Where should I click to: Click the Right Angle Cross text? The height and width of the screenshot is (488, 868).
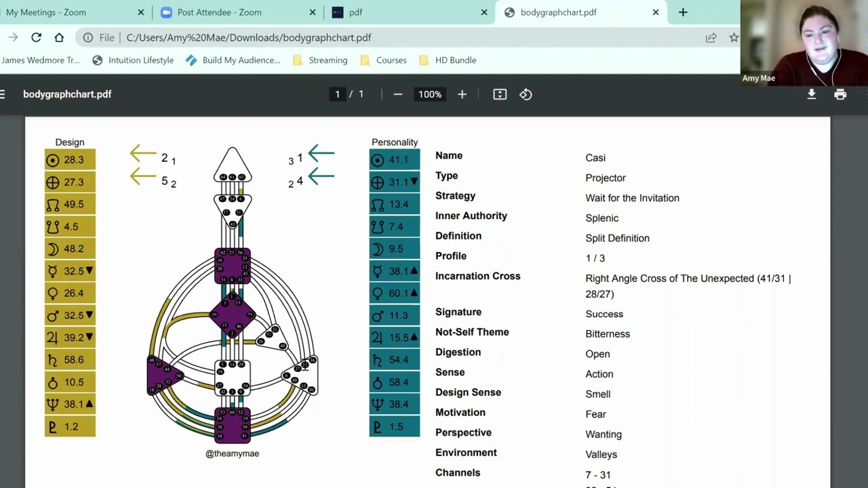(688, 286)
